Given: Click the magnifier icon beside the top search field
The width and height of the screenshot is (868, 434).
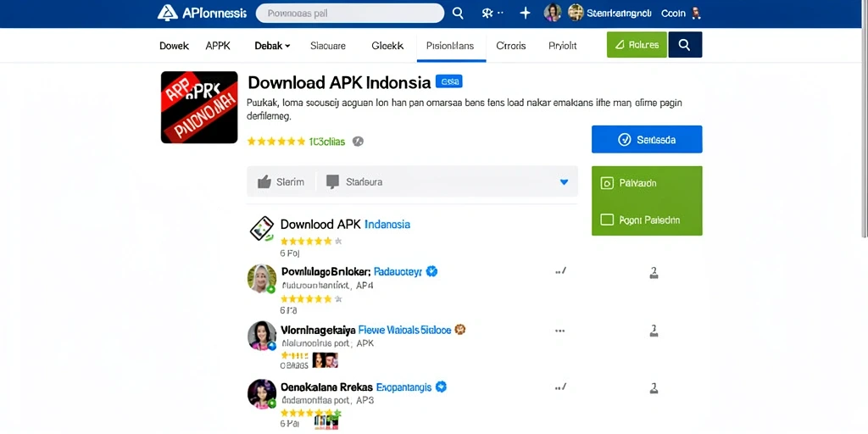Looking at the screenshot, I should (458, 14).
